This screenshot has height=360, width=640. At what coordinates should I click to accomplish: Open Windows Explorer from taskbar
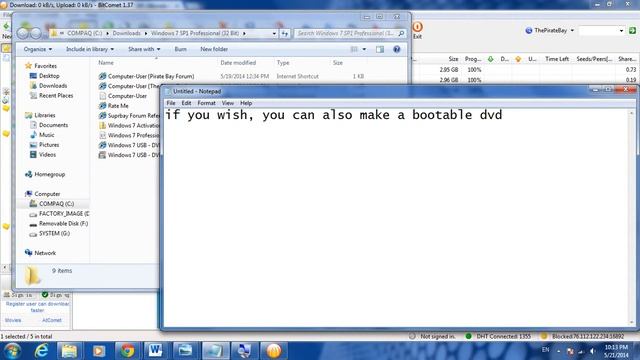click(69, 351)
